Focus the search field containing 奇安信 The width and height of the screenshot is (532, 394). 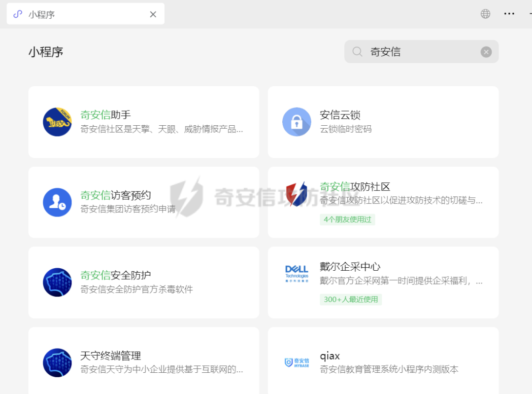coord(421,52)
